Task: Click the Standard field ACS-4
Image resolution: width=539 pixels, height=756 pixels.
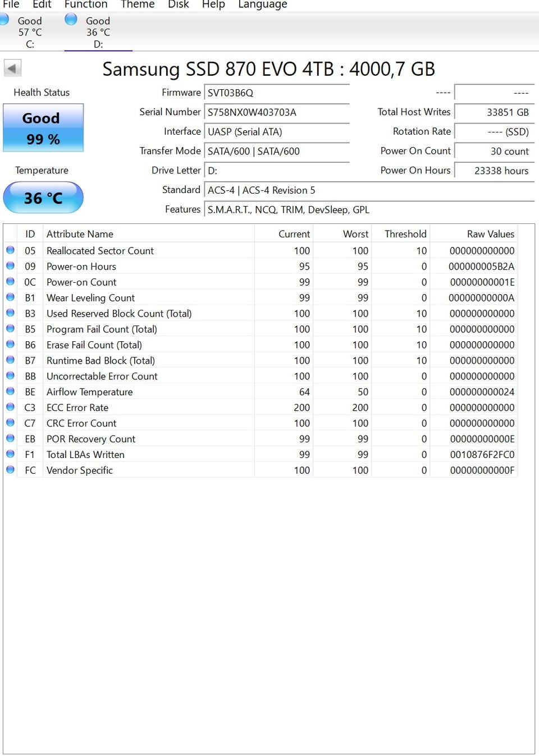Action: (369, 190)
